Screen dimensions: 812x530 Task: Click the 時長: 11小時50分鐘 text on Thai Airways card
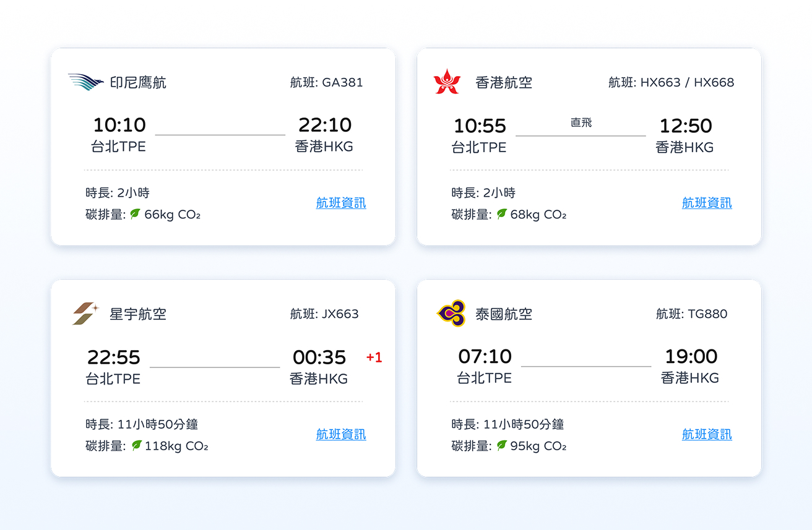click(507, 424)
